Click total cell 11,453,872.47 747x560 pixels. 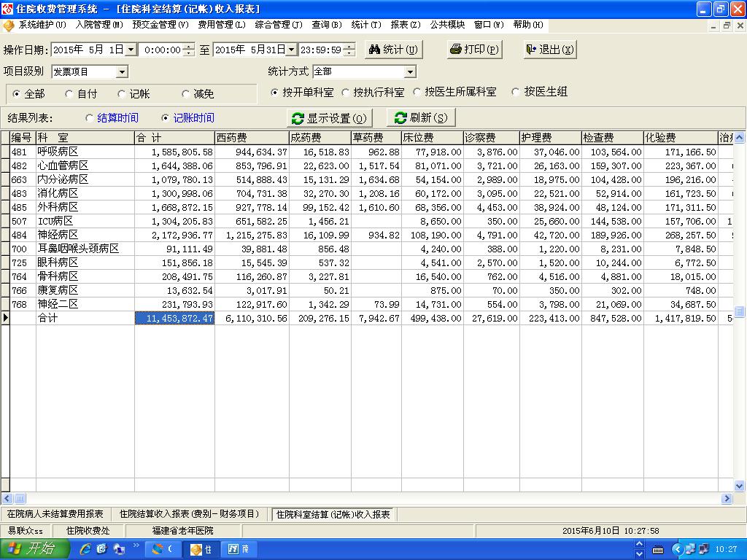pyautogui.click(x=175, y=318)
